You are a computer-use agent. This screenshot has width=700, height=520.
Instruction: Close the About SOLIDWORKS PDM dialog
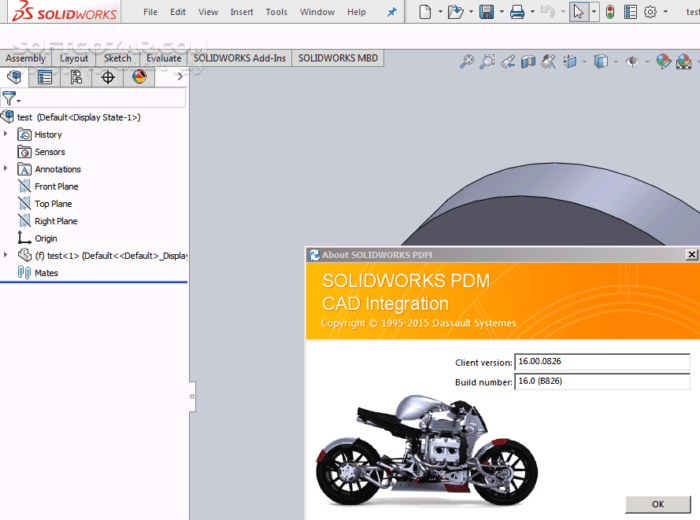[692, 254]
